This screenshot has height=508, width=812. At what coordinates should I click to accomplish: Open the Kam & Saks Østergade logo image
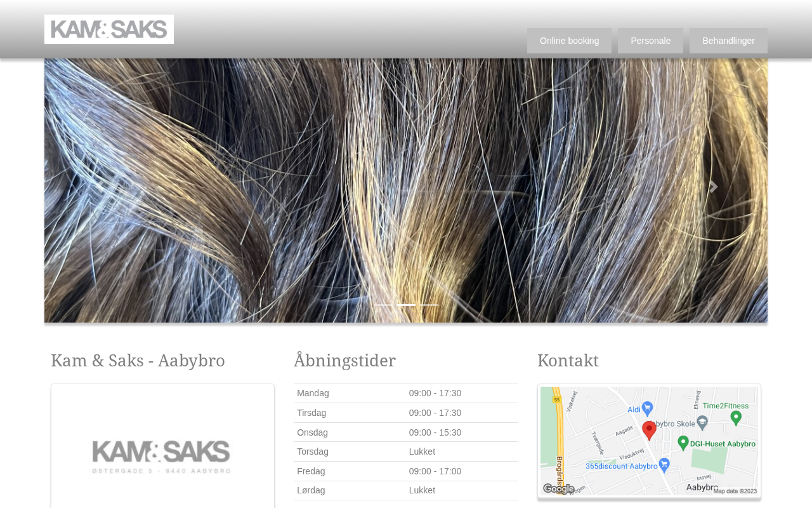[x=162, y=457]
